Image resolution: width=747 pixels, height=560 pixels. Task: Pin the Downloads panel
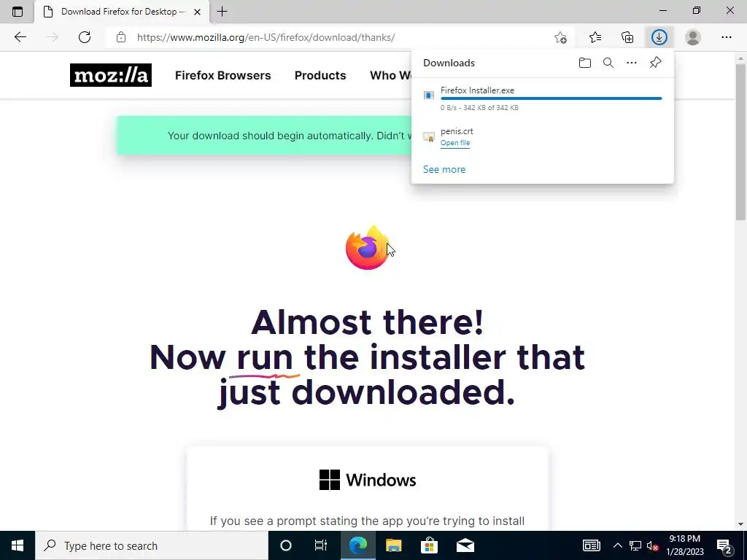click(x=656, y=63)
